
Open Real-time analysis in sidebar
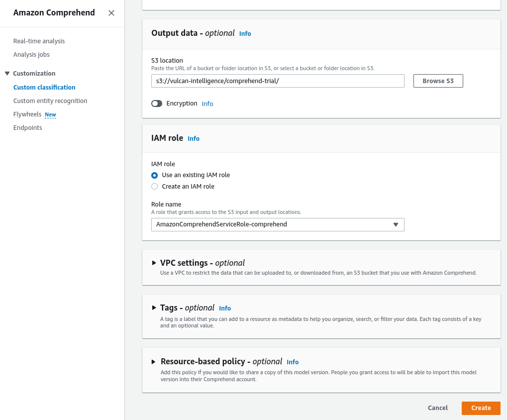(x=38, y=41)
